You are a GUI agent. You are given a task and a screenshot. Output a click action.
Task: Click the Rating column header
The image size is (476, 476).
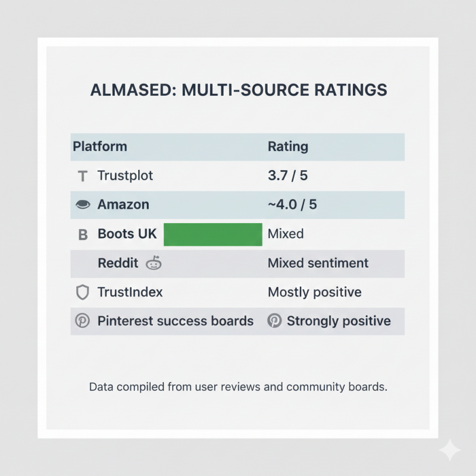click(288, 146)
